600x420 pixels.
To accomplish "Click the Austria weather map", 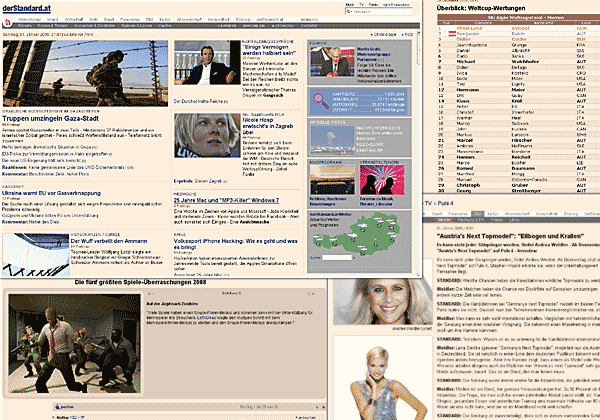I will coord(355,234).
